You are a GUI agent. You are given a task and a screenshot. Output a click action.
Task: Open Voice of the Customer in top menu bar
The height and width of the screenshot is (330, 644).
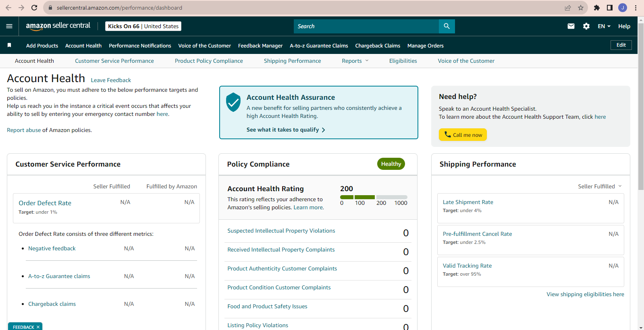pyautogui.click(x=204, y=45)
